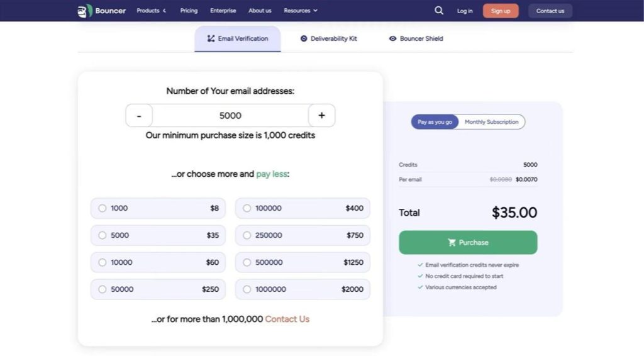This screenshot has height=356, width=644.
Task: Click the struck-through $0.0080 price
Action: click(501, 179)
